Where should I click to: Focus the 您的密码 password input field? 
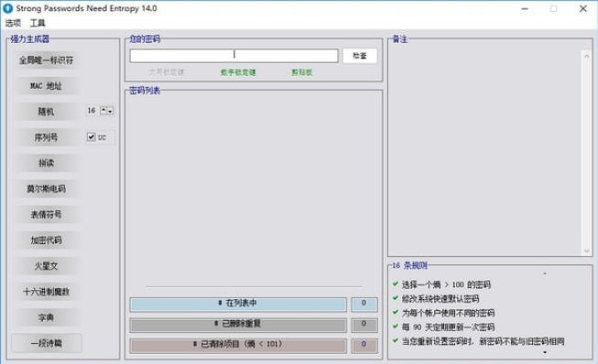tap(234, 56)
